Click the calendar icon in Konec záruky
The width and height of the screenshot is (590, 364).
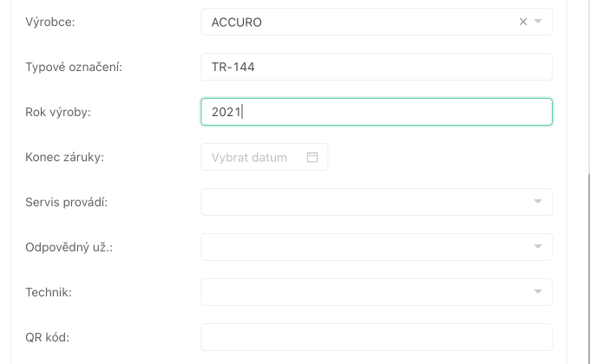point(312,157)
